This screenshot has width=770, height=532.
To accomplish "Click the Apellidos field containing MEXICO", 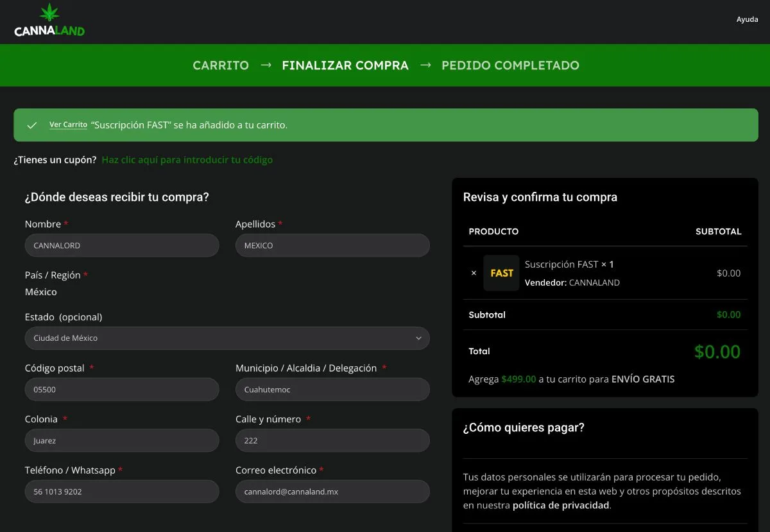I will tap(332, 245).
